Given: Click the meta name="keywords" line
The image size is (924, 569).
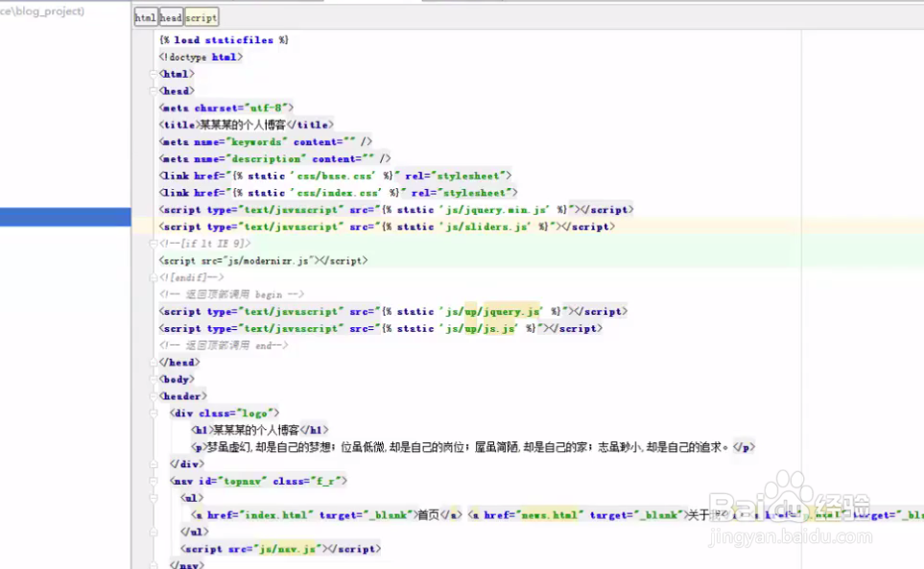Looking at the screenshot, I should pyautogui.click(x=265, y=142).
